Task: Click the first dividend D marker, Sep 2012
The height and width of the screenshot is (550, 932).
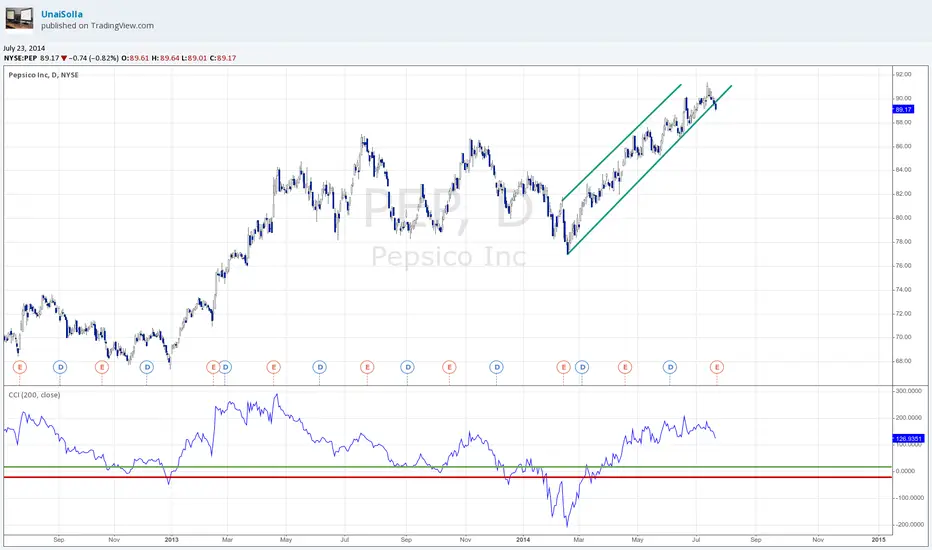Action: 60,367
